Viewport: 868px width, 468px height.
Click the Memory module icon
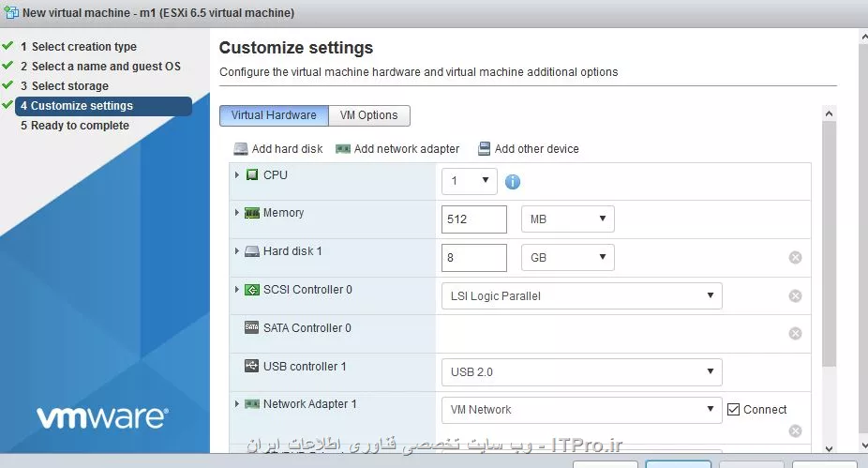[252, 213]
